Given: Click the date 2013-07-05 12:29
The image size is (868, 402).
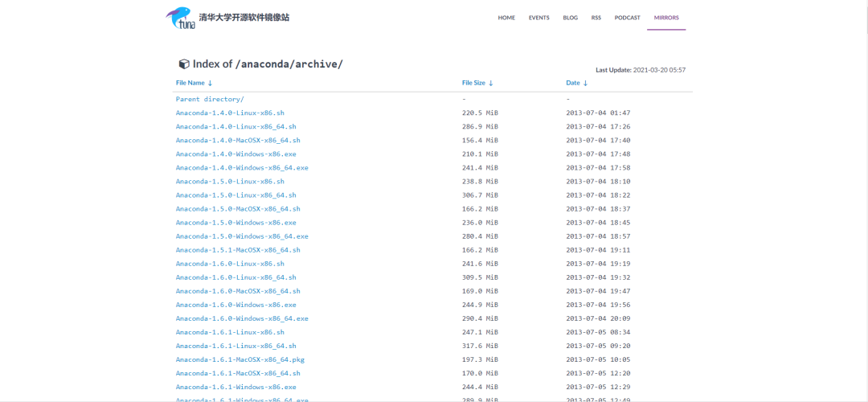Looking at the screenshot, I should pos(598,387).
